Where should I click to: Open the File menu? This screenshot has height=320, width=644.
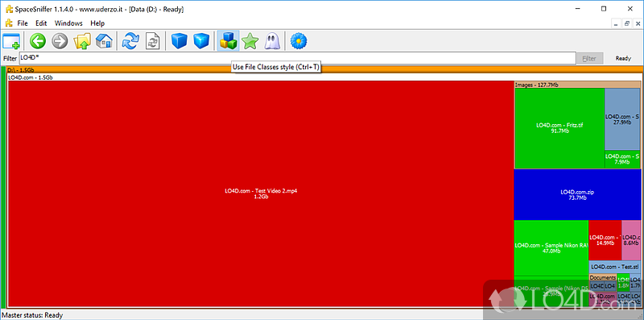click(x=23, y=23)
